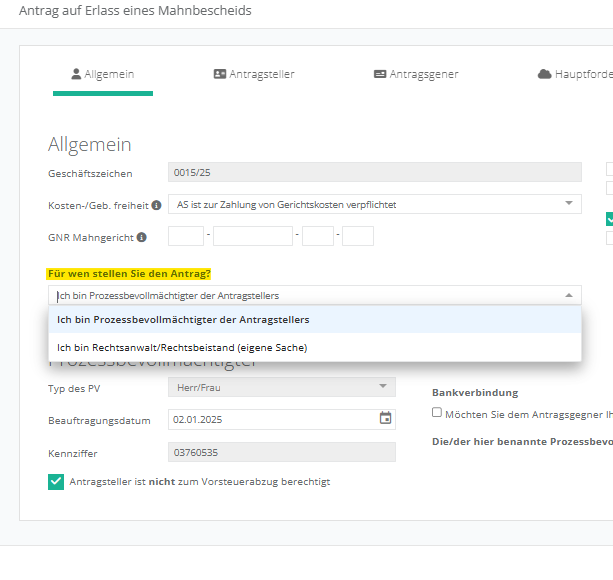Collapse the 'Für wen stellen Sie den Antrag' dropdown arrow

[x=569, y=295]
